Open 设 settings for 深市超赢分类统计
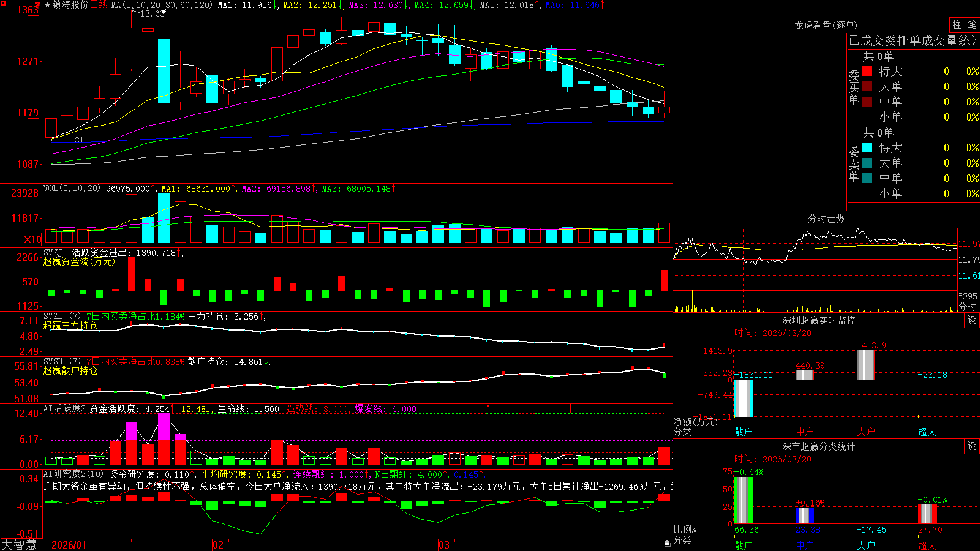The width and height of the screenshot is (980, 551). click(x=972, y=446)
